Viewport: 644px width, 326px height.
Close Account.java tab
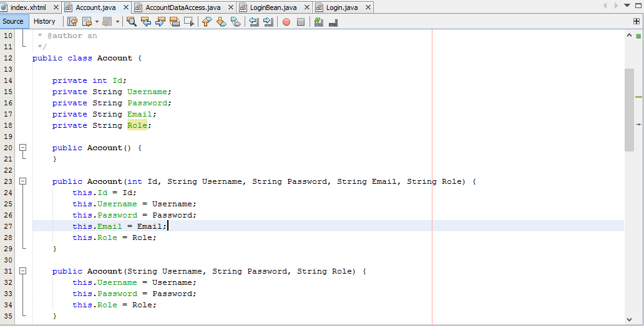[x=126, y=7]
